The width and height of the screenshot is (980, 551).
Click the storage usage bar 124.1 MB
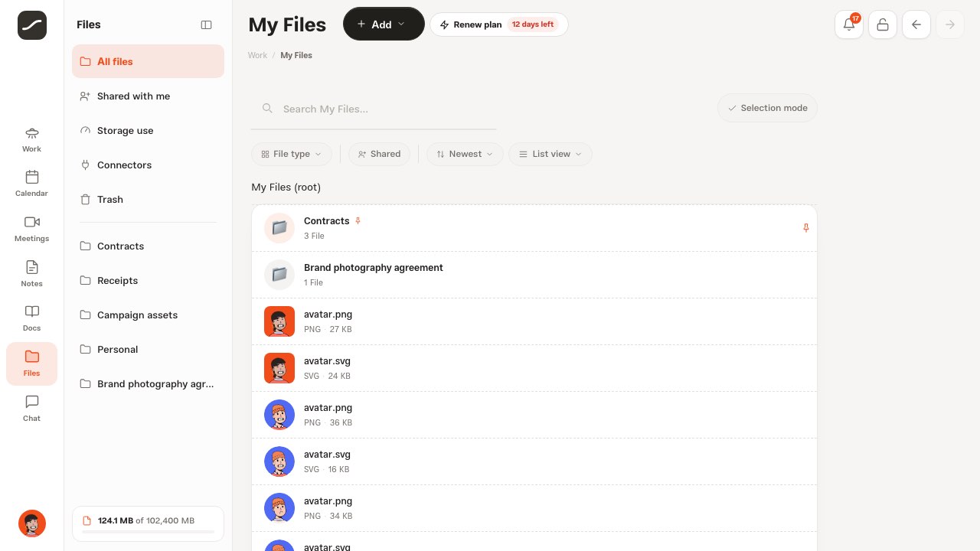pyautogui.click(x=148, y=524)
